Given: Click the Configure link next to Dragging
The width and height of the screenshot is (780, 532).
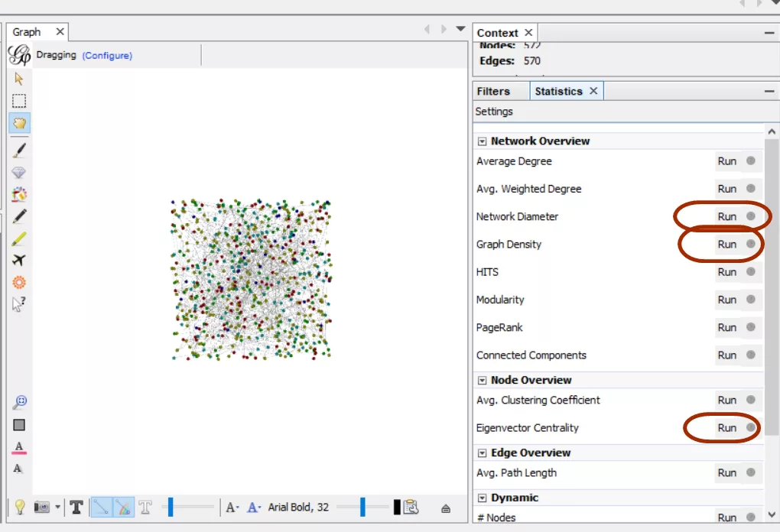Looking at the screenshot, I should point(108,55).
